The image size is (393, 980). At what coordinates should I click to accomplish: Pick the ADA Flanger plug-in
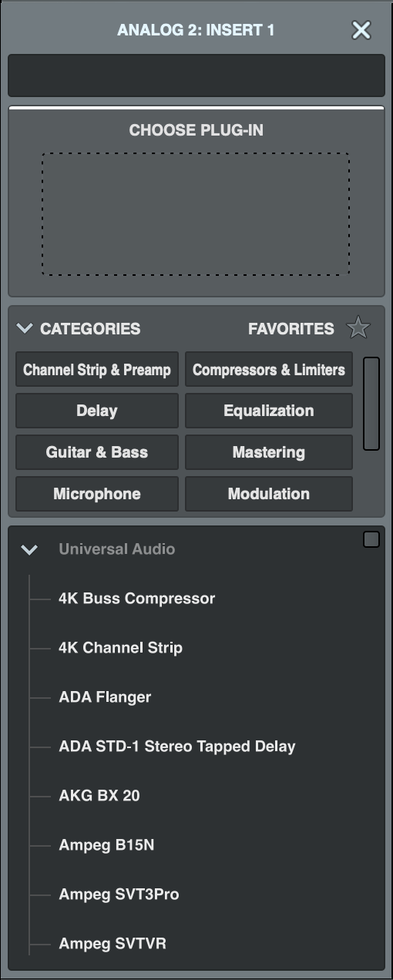tap(105, 697)
